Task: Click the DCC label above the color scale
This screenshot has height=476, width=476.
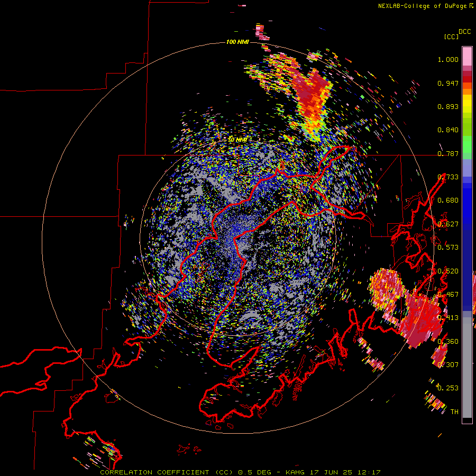Action: pyautogui.click(x=465, y=32)
